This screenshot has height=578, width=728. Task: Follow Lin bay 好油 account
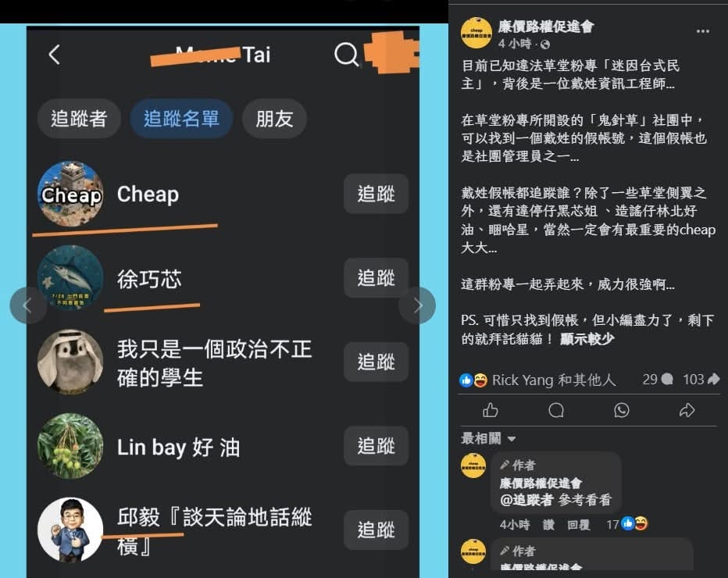(376, 446)
